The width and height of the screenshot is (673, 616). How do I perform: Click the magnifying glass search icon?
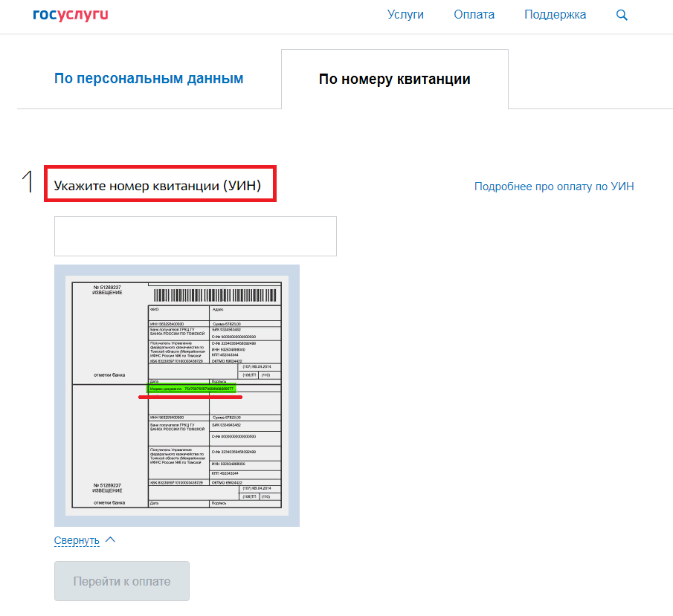coord(622,15)
